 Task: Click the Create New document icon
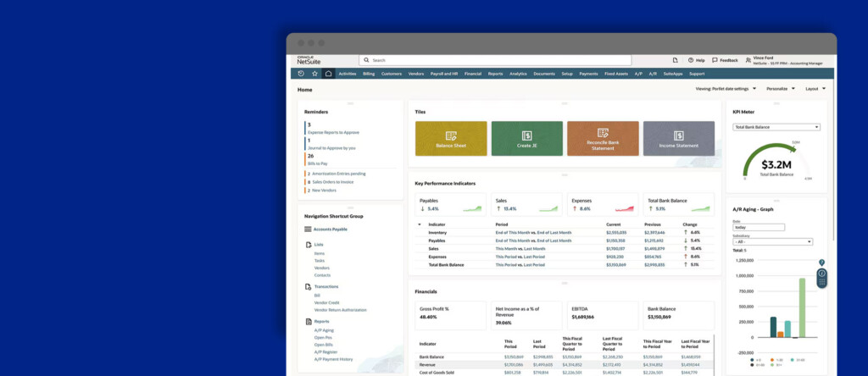tap(676, 60)
